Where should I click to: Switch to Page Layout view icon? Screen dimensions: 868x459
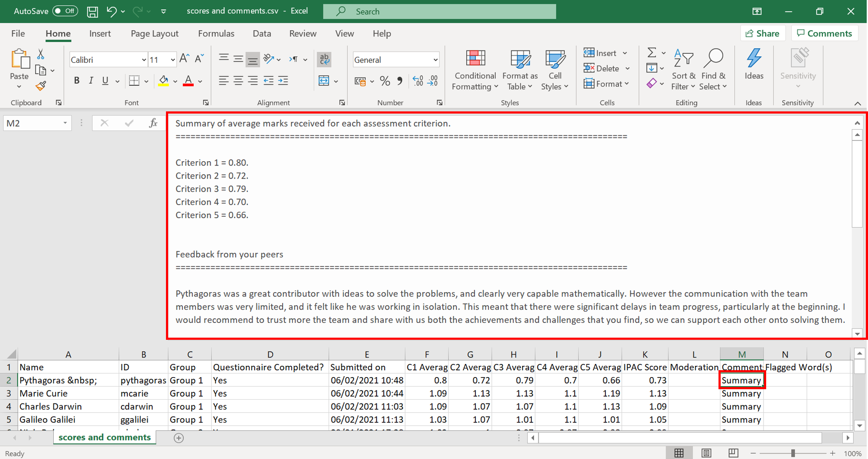pos(706,453)
